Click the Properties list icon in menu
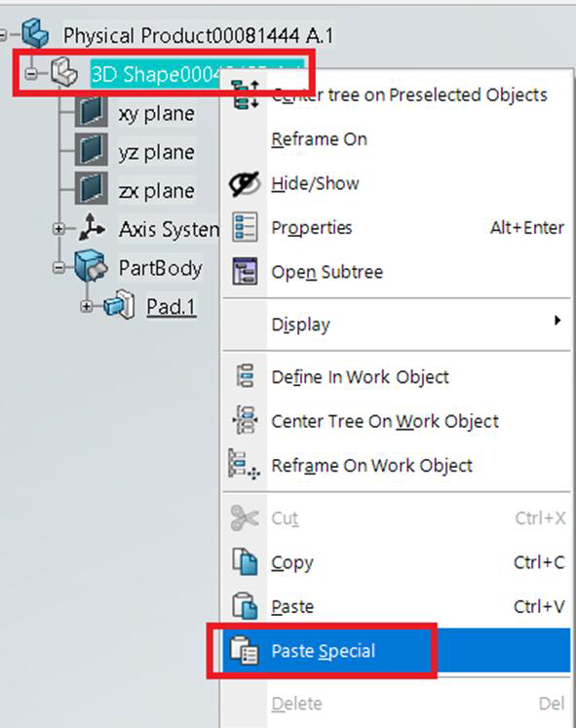The image size is (576, 728). point(245,227)
